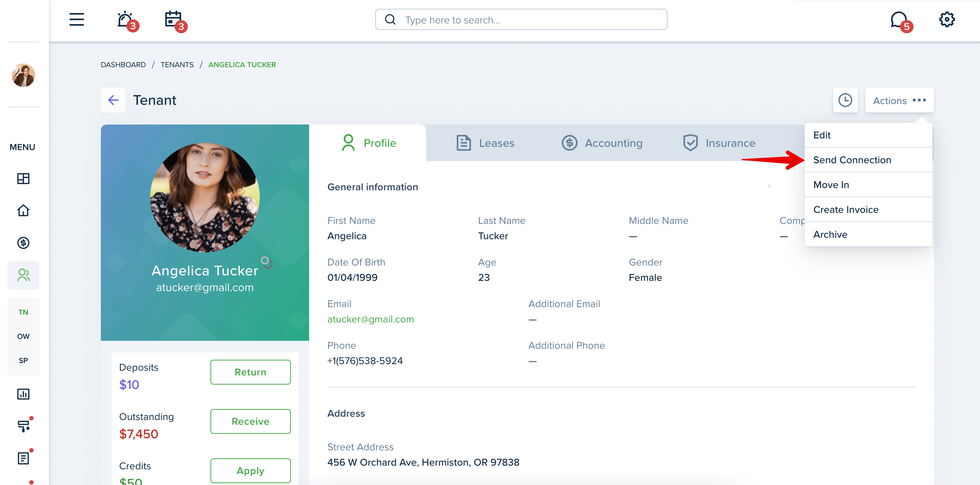
Task: Click email under Angelica Tucker's name
Action: pyautogui.click(x=205, y=287)
